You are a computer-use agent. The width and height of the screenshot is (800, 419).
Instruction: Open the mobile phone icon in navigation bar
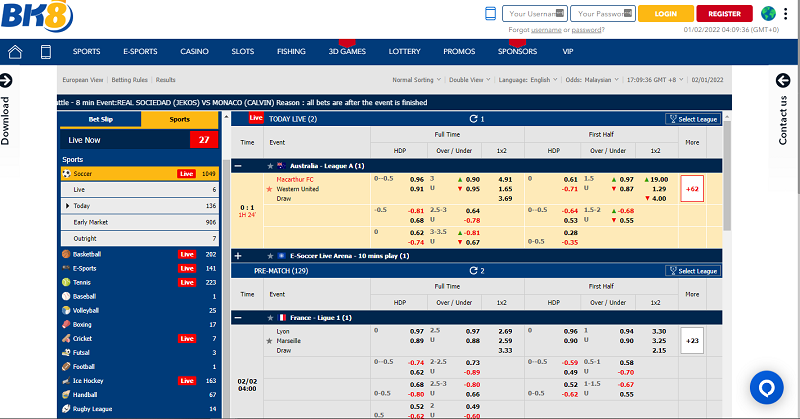click(46, 52)
